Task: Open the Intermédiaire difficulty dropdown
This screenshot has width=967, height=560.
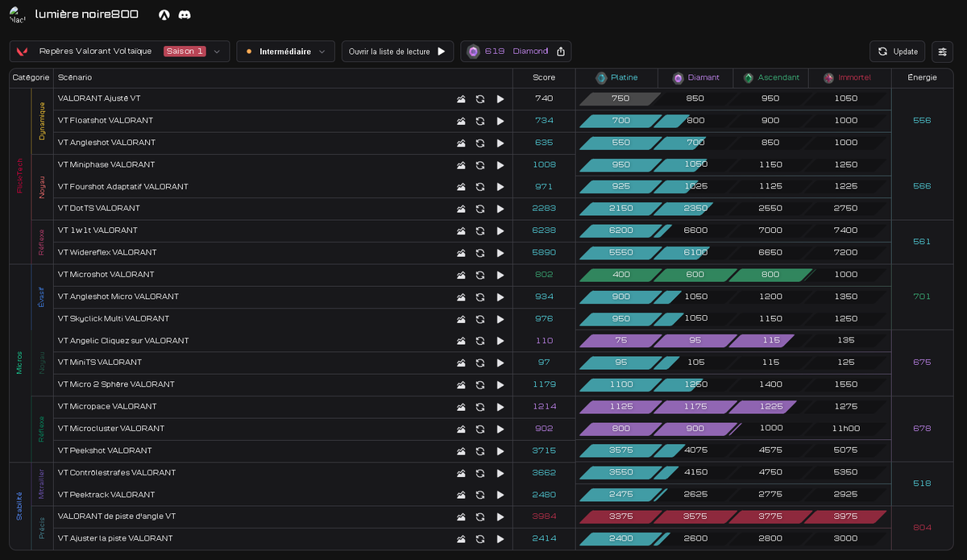Action: [286, 52]
